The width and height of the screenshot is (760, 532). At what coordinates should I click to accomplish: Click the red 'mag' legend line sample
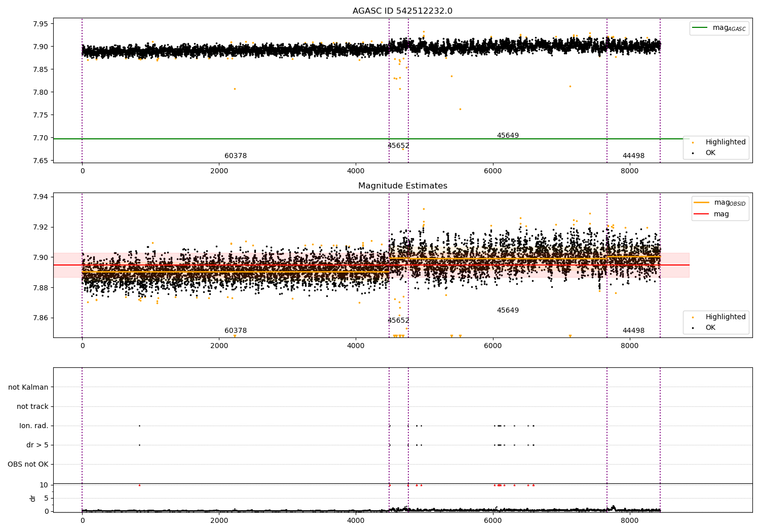click(x=702, y=214)
